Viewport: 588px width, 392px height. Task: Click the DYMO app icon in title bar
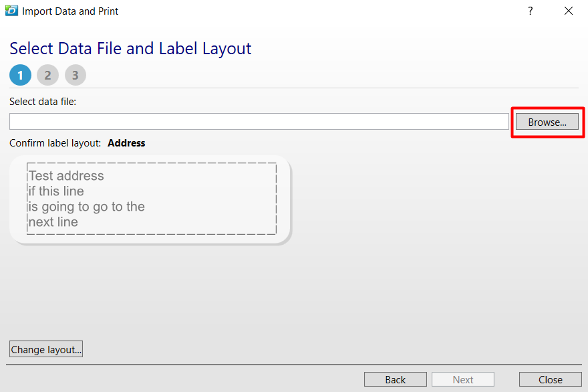[11, 11]
